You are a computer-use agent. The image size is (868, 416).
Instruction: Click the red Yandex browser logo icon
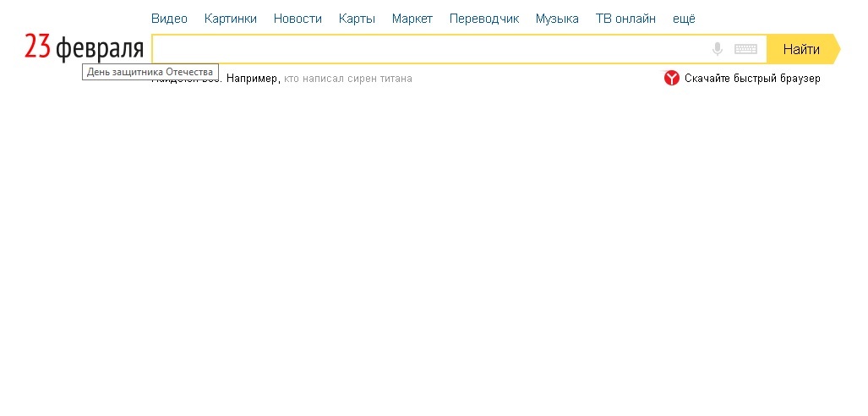click(671, 78)
